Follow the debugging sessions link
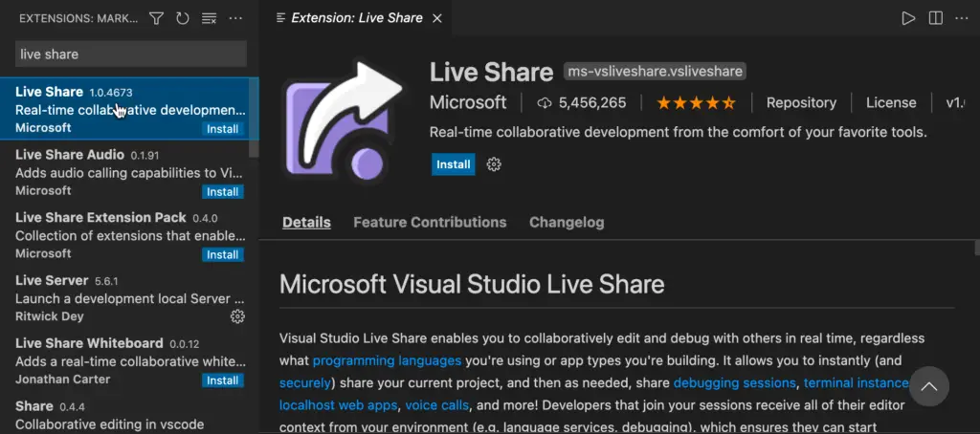Viewport: 980px width, 434px height. pyautogui.click(x=734, y=382)
